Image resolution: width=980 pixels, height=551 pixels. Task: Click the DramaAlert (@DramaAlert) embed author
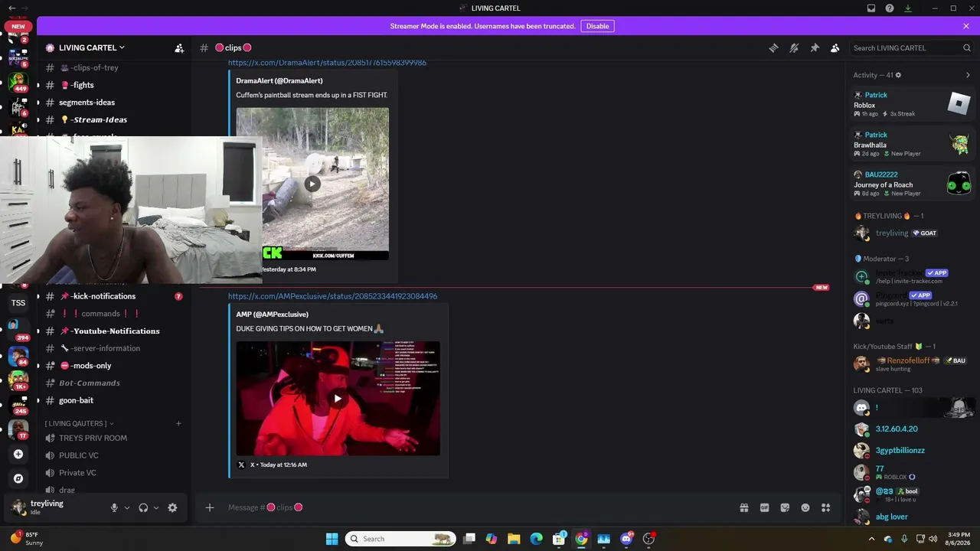point(279,80)
